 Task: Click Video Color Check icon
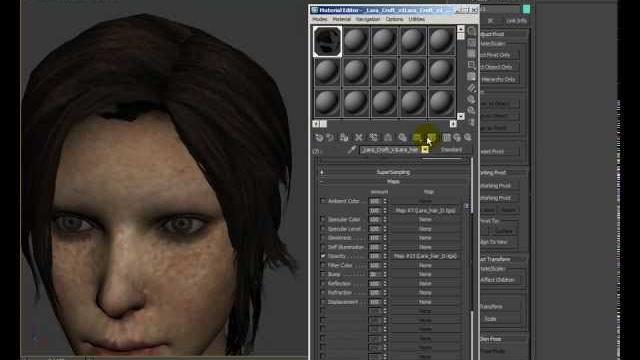click(x=471, y=77)
